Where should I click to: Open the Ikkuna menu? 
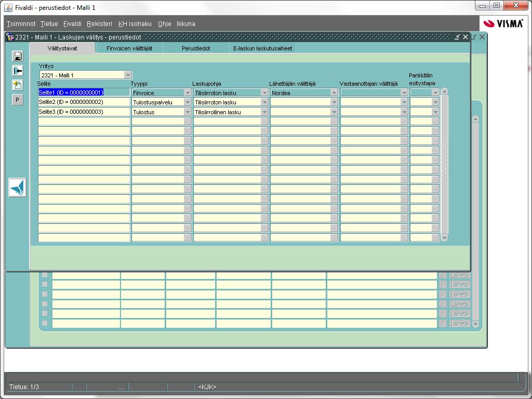[186, 24]
